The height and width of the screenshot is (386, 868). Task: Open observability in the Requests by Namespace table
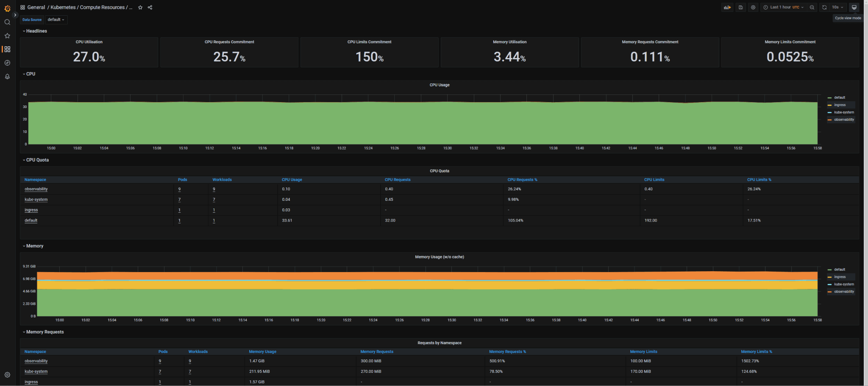pos(36,361)
